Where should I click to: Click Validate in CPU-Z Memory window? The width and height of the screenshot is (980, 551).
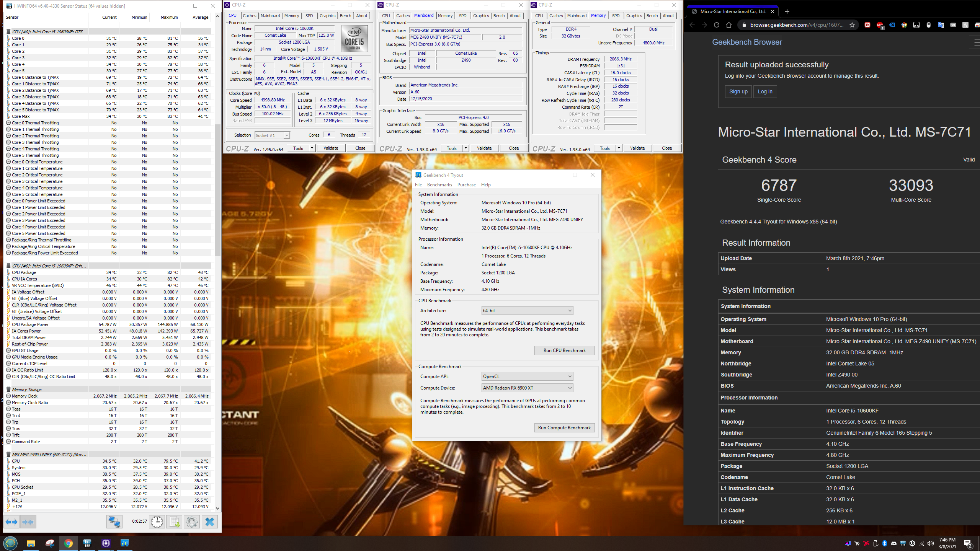[x=637, y=148]
